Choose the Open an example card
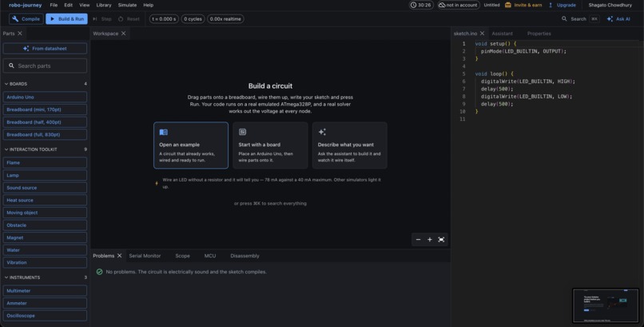This screenshot has height=327, width=644. coord(191,146)
